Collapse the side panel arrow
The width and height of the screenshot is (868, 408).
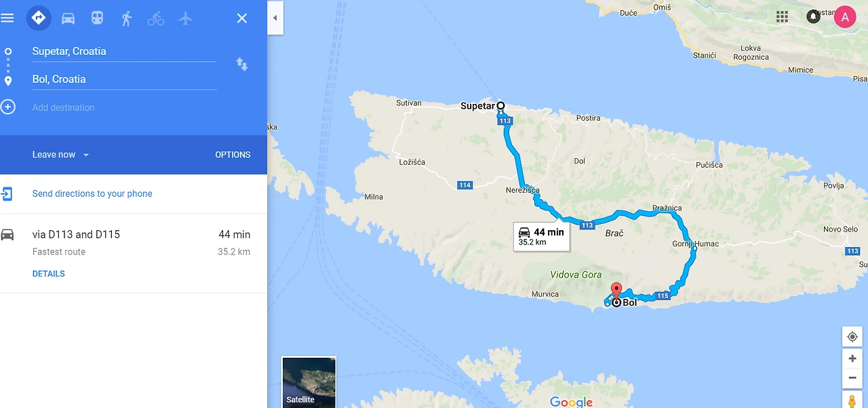275,18
